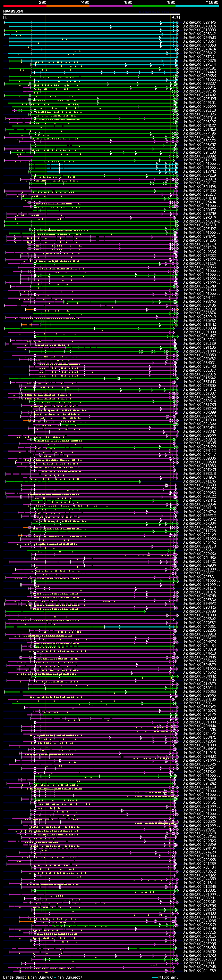Select the UniRef100_P13983 label
Image resolution: width=222 pixels, height=980 pixels.
point(199,465)
